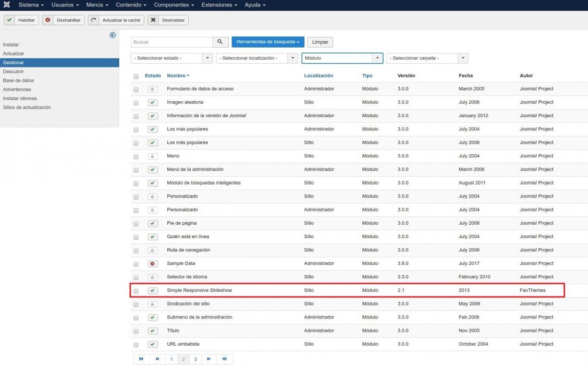Collapse Herramientas de búsqueda panel
Image resolution: width=588 pixels, height=365 pixels.
(268, 42)
